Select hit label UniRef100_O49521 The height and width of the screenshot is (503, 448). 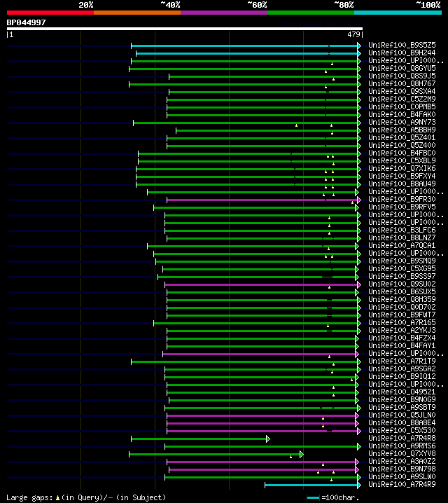point(402,392)
